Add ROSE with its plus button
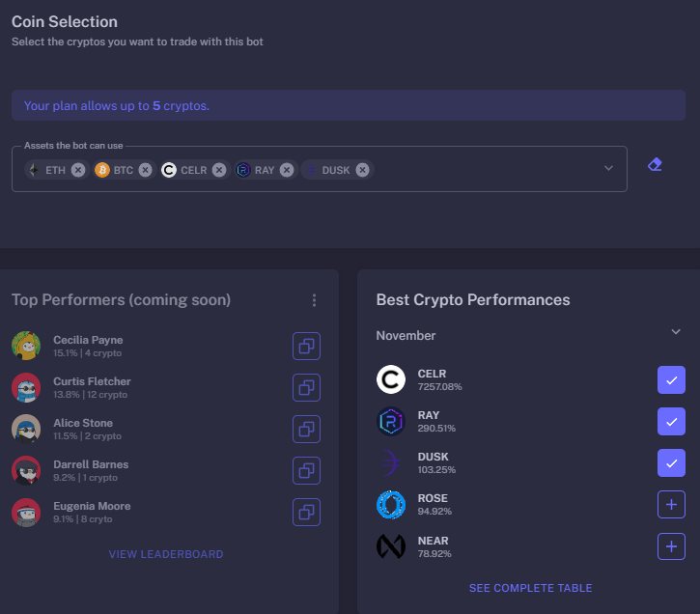The height and width of the screenshot is (614, 700). (671, 504)
